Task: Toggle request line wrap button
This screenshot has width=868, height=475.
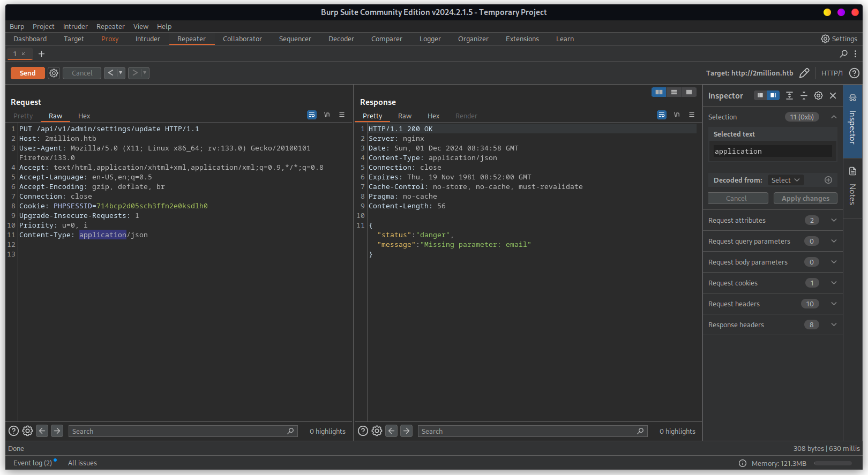Action: pyautogui.click(x=312, y=115)
